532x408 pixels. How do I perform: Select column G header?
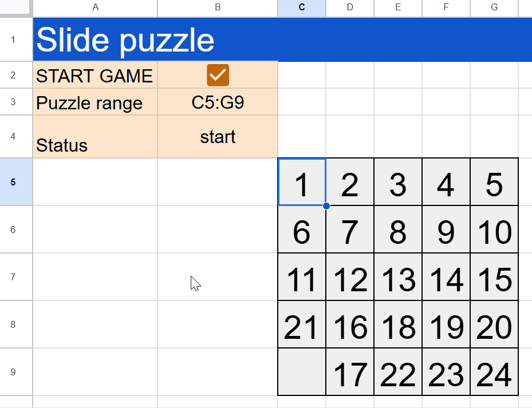pyautogui.click(x=494, y=8)
